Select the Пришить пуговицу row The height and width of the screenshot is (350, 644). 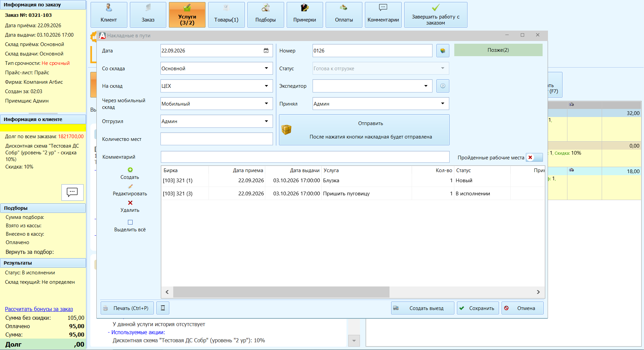[x=353, y=194]
